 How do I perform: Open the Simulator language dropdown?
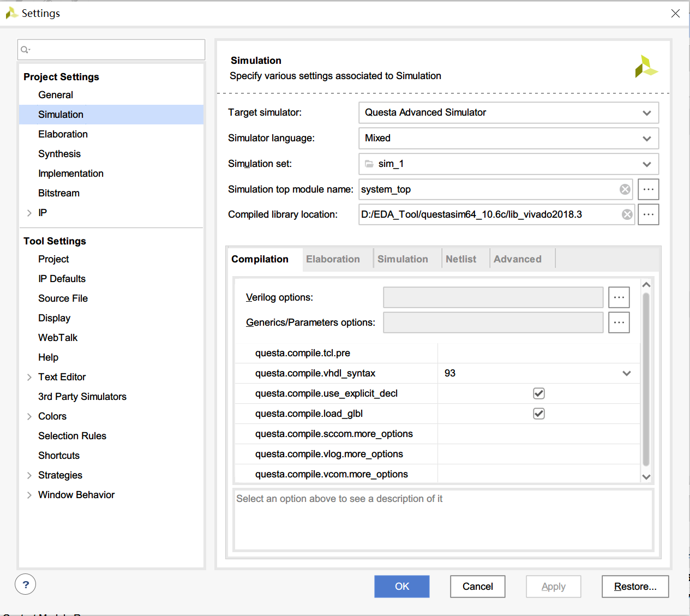(647, 139)
